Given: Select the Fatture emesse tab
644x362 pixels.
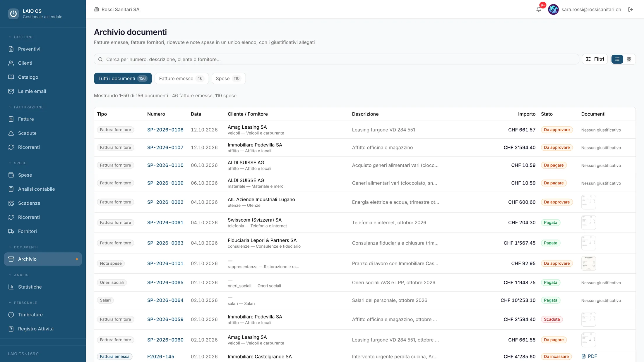Looking at the screenshot, I should tap(181, 78).
